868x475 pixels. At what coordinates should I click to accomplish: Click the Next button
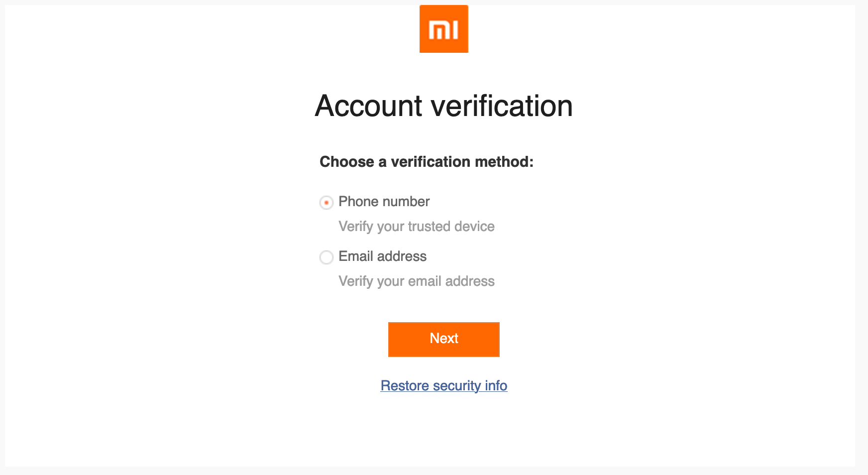click(x=443, y=339)
